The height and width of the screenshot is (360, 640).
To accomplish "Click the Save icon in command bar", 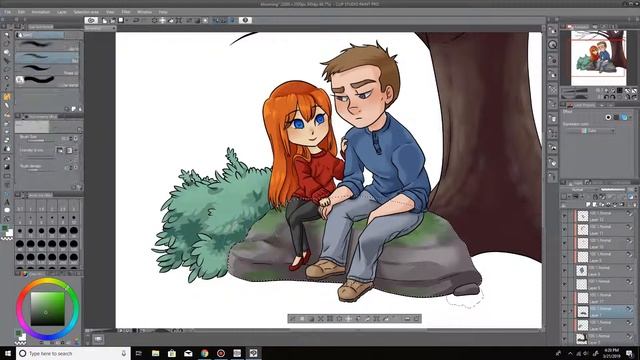I will [x=121, y=20].
